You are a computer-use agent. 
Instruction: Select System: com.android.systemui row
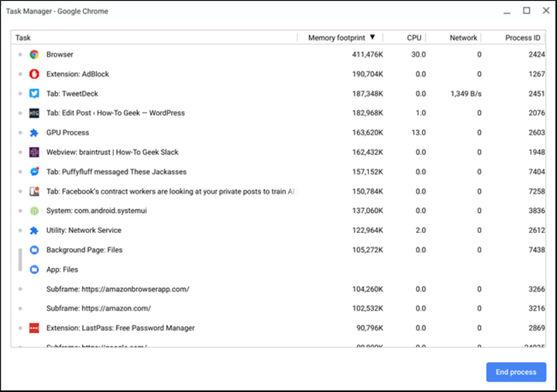click(x=278, y=211)
